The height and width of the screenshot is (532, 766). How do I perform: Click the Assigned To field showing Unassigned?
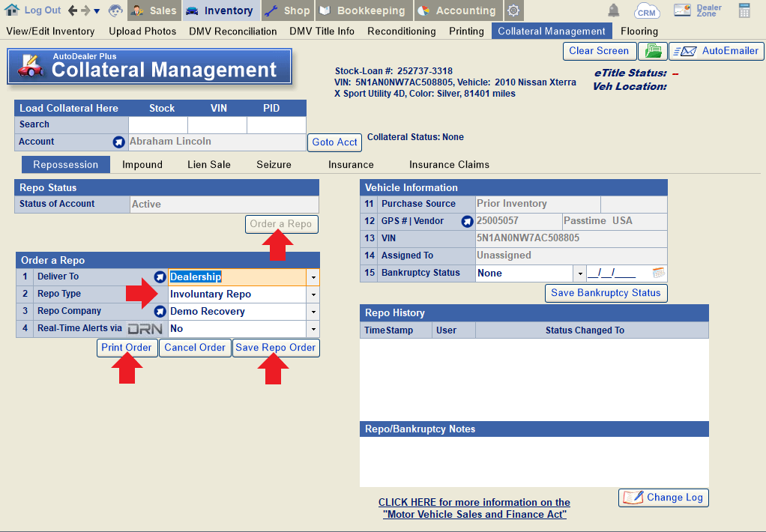[572, 256]
